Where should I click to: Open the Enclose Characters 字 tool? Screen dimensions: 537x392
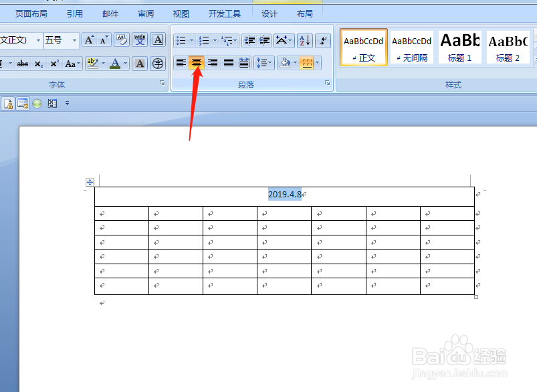coord(158,64)
